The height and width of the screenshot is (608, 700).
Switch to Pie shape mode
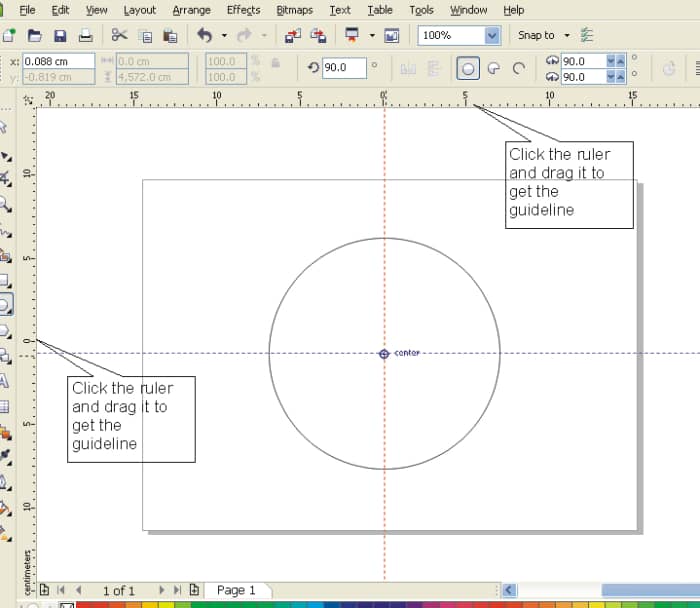click(x=493, y=69)
